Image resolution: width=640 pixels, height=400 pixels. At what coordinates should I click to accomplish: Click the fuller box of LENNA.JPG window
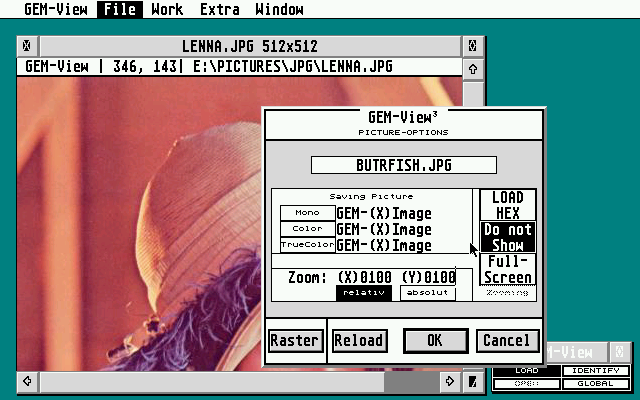tap(472, 46)
